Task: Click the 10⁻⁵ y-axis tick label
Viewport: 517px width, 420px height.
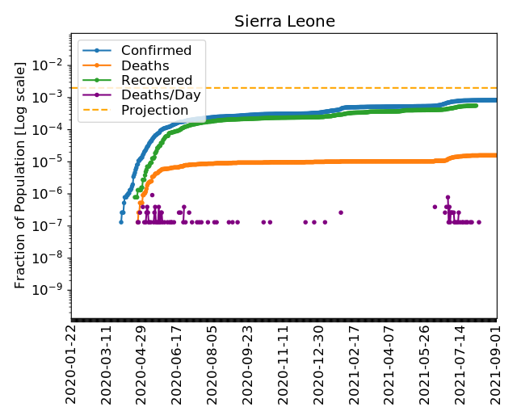Action: pyautogui.click(x=50, y=162)
